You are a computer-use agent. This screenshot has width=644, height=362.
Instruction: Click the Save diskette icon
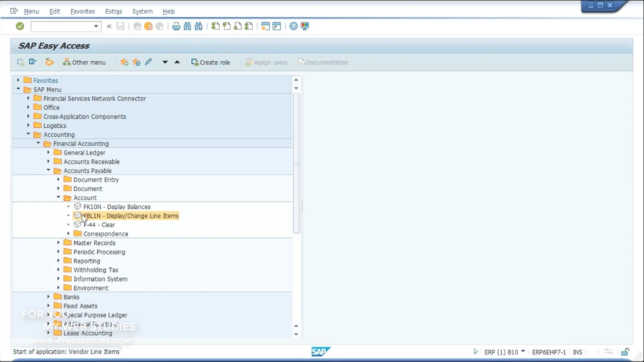pos(121,26)
